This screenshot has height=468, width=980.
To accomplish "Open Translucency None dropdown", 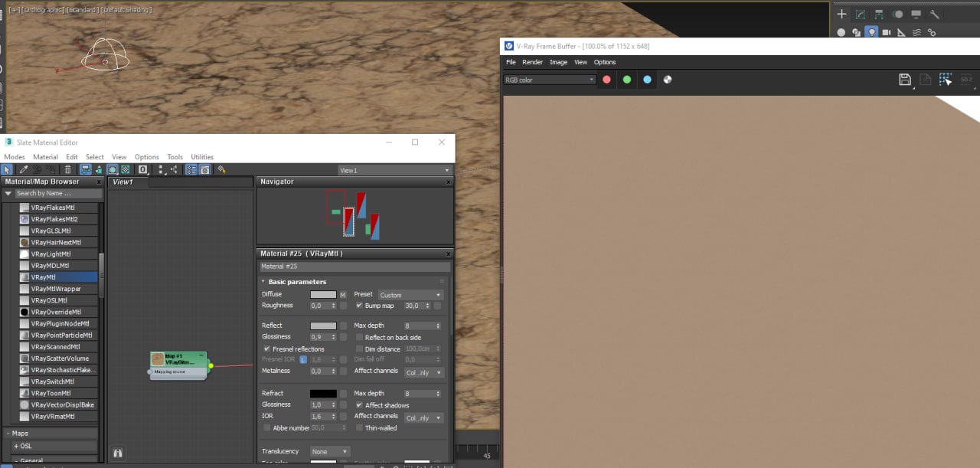I will (330, 452).
